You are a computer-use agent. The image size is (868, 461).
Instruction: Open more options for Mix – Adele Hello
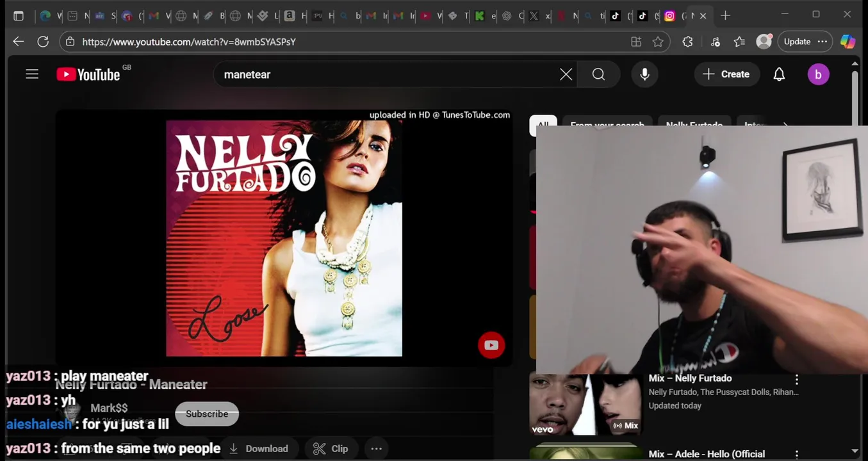(x=797, y=455)
